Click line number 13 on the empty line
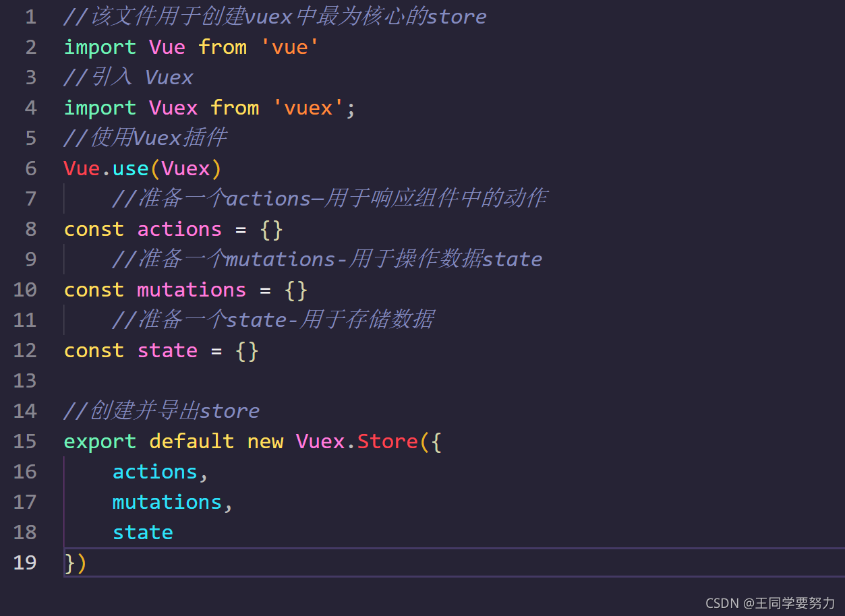Image resolution: width=845 pixels, height=616 pixels. 25,381
